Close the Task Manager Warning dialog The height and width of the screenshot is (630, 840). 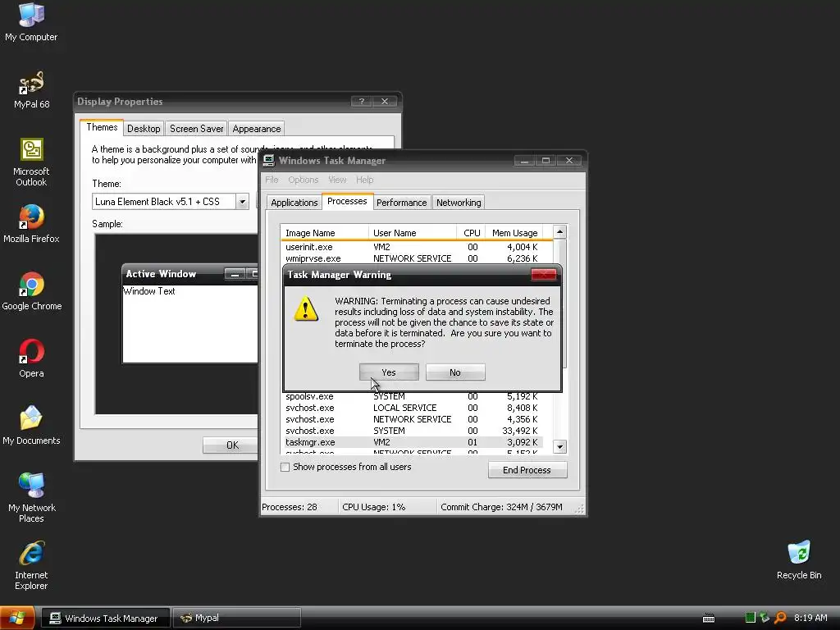coord(544,274)
